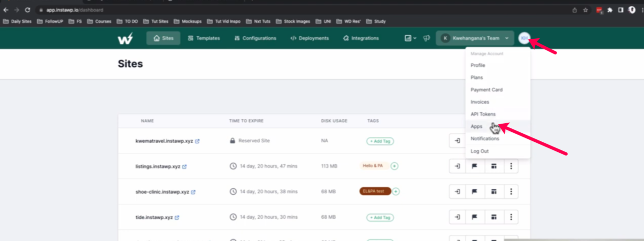Viewport: 644px width, 241px height.
Task: Click magic login icon for shoe-clinic site
Action: 457,191
